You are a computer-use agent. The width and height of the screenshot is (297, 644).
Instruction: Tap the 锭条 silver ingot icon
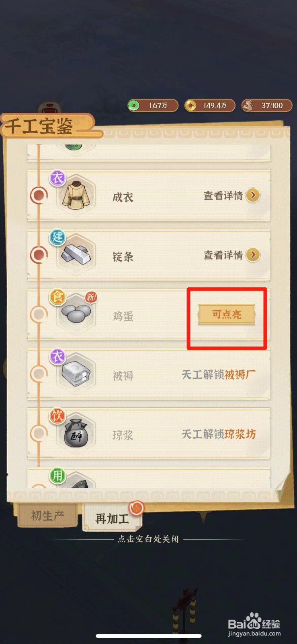click(x=76, y=254)
